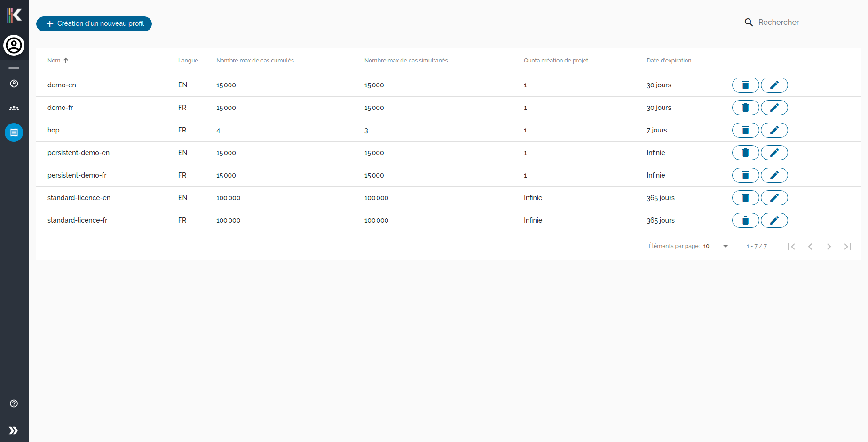Edit the persistent-demo-fr profile via pencil icon
The height and width of the screenshot is (442, 868).
coord(774,175)
